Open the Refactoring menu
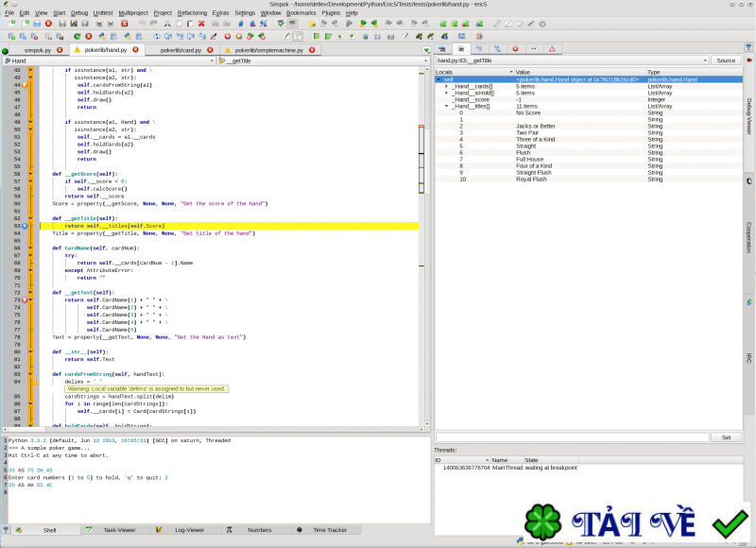 192,13
